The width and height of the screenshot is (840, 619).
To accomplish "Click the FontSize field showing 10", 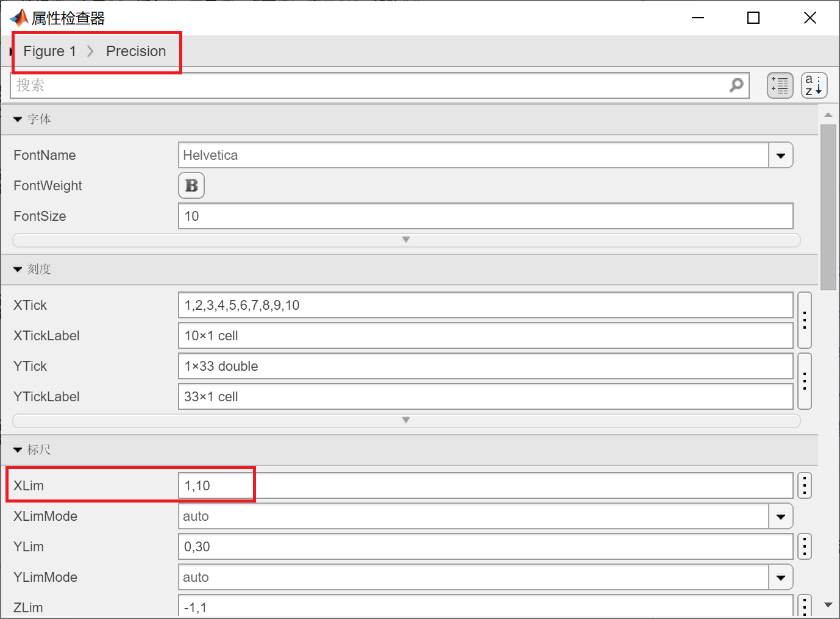I will (x=486, y=216).
